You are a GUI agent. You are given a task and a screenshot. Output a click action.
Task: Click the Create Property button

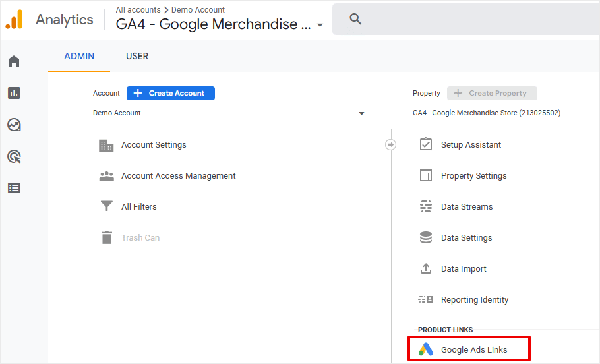(492, 93)
